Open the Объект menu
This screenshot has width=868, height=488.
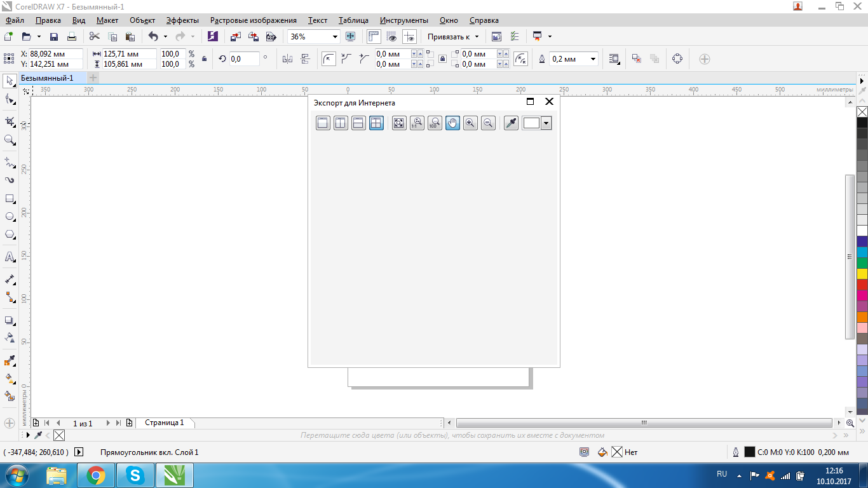pos(142,20)
